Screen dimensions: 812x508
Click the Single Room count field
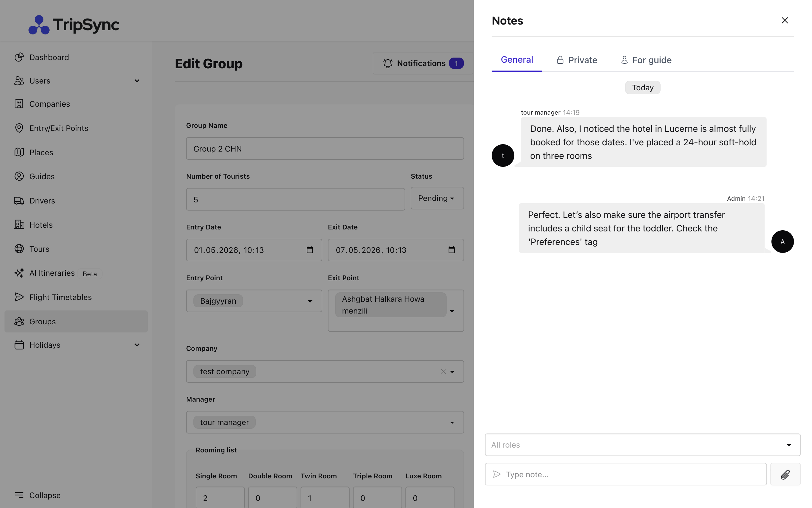click(220, 498)
